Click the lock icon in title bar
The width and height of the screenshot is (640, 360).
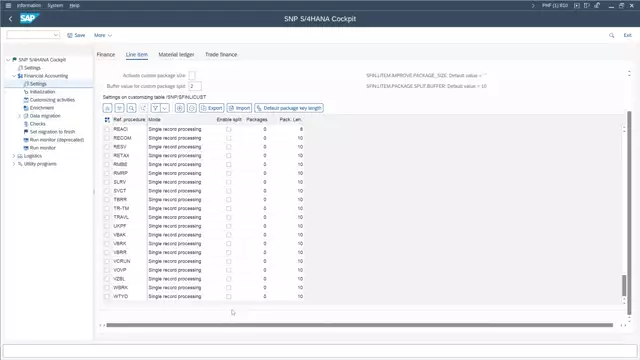pyautogui.click(x=597, y=5)
